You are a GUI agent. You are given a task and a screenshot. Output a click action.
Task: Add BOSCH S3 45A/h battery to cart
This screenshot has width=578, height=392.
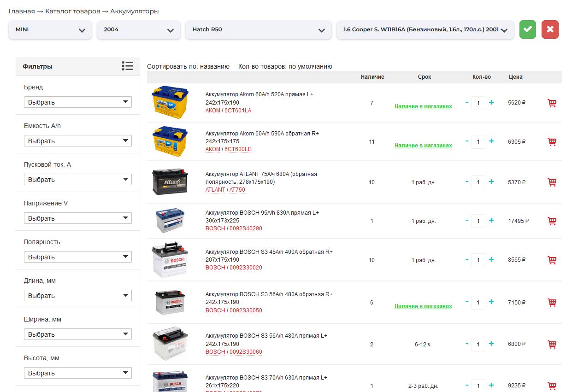coord(552,260)
